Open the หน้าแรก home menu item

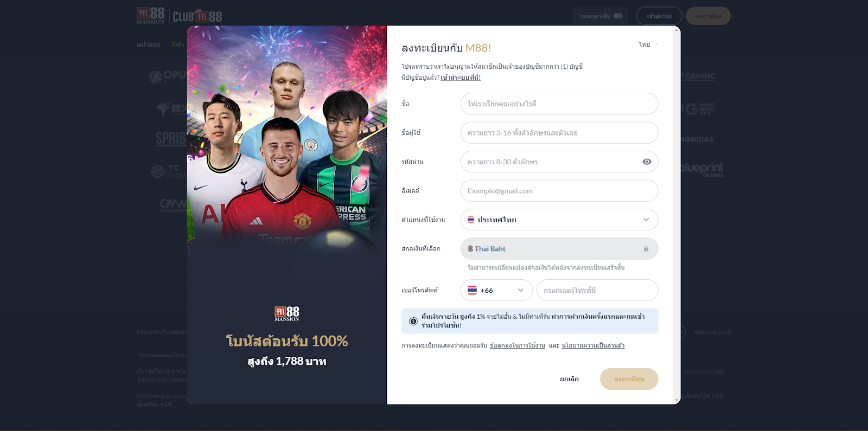149,45
